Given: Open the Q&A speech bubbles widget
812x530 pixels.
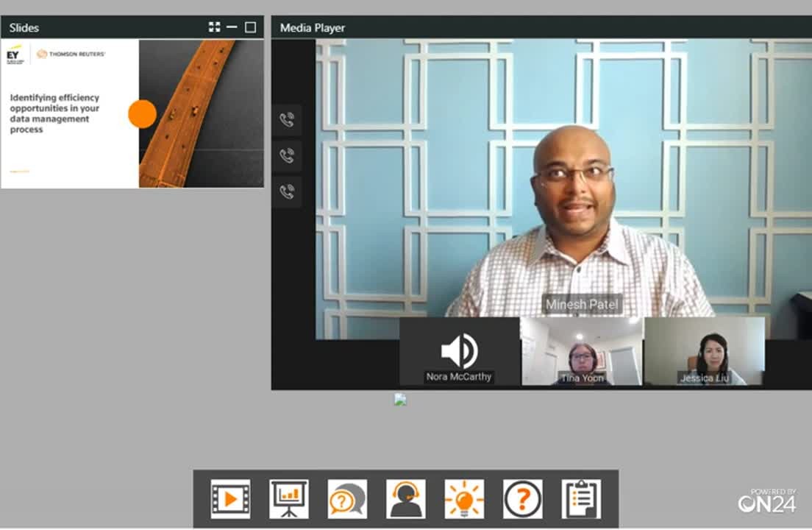Looking at the screenshot, I should click(x=347, y=499).
